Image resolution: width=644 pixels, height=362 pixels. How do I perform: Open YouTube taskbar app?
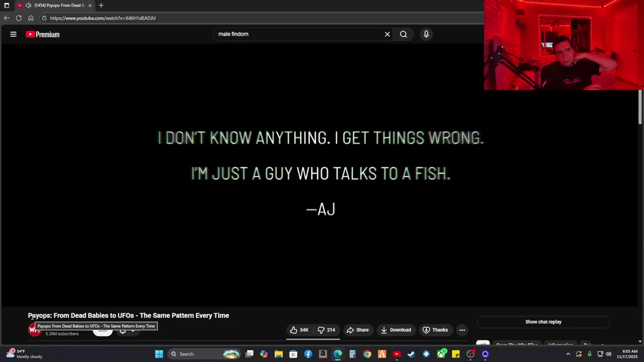396,354
